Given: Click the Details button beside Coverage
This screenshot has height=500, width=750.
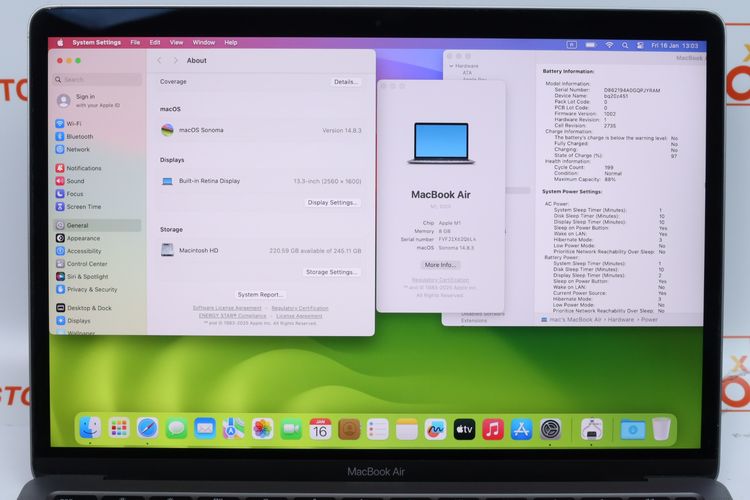Looking at the screenshot, I should click(345, 82).
